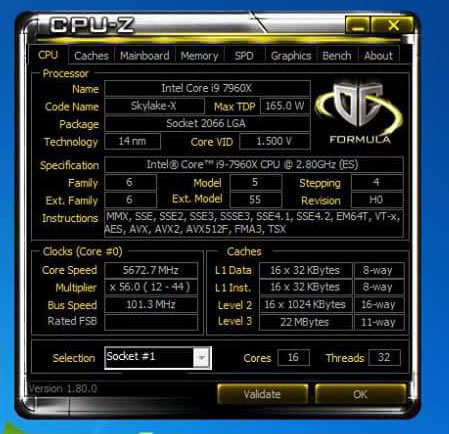Select the CPU tab

pyautogui.click(x=48, y=55)
